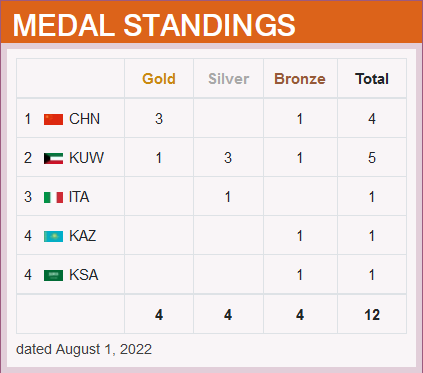Select the Total column header
Screen dimensions: 423x373
click(372, 79)
